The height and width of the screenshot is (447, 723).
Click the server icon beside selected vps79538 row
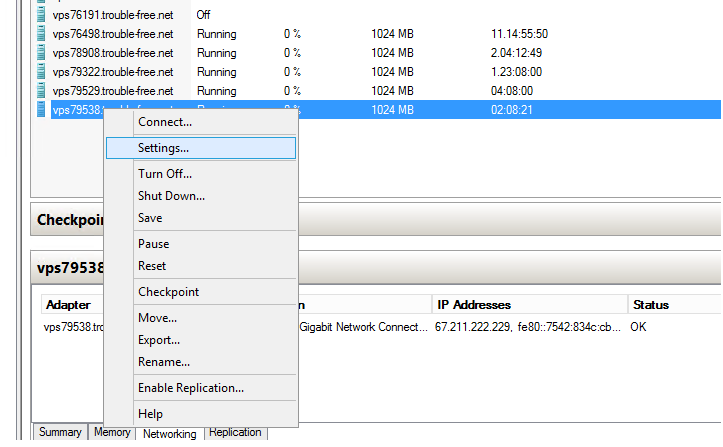click(41, 109)
